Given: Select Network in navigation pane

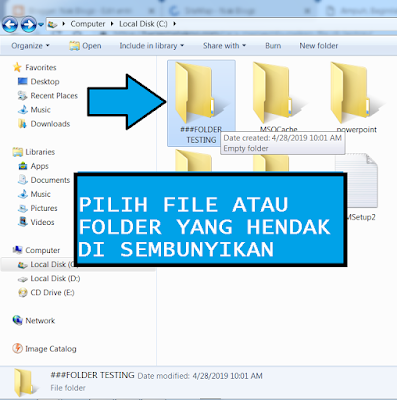Looking at the screenshot, I should point(40,321).
